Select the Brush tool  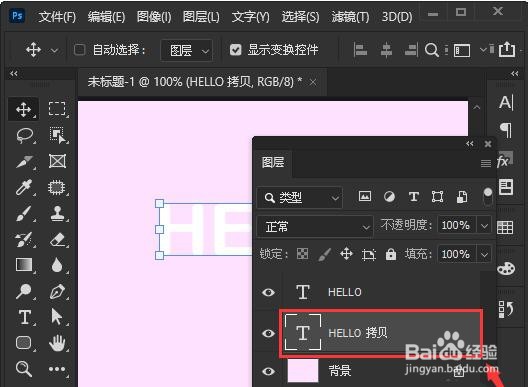24,214
